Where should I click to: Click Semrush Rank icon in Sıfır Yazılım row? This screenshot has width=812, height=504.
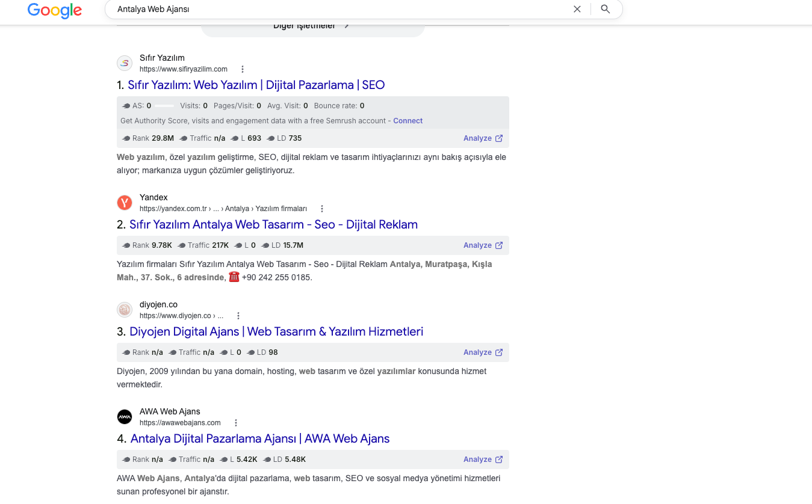pyautogui.click(x=126, y=138)
